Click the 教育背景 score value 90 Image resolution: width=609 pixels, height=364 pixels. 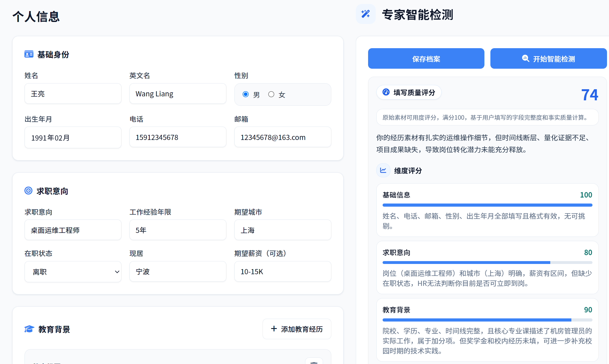point(588,310)
